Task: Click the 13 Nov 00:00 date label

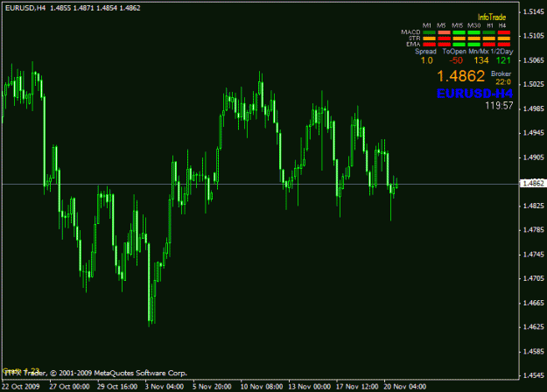Action: click(x=310, y=387)
